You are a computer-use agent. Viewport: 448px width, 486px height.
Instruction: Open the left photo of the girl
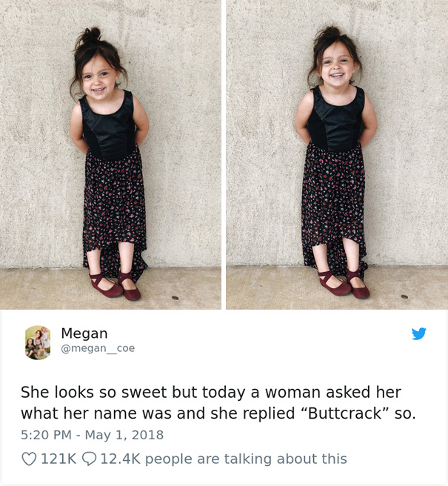point(110,155)
